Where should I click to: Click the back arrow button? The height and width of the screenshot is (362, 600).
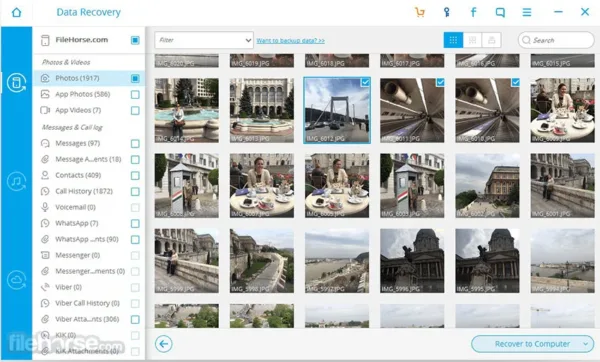164,344
